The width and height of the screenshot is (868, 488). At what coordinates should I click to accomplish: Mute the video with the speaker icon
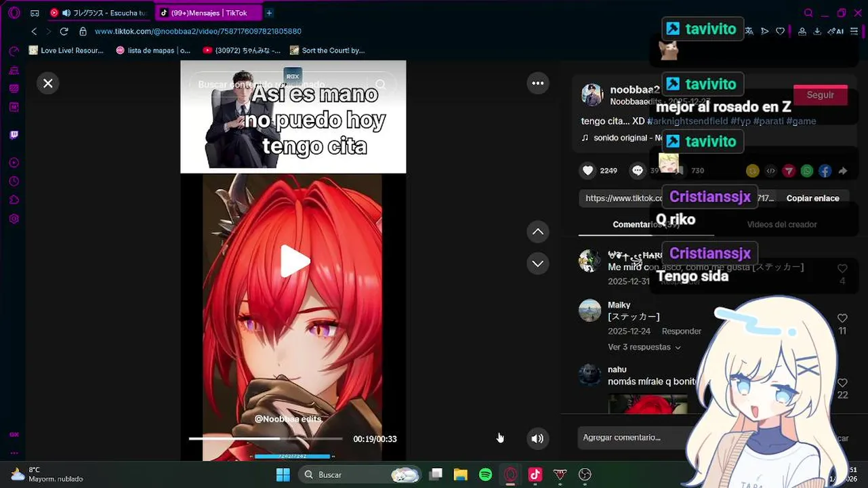[537, 439]
